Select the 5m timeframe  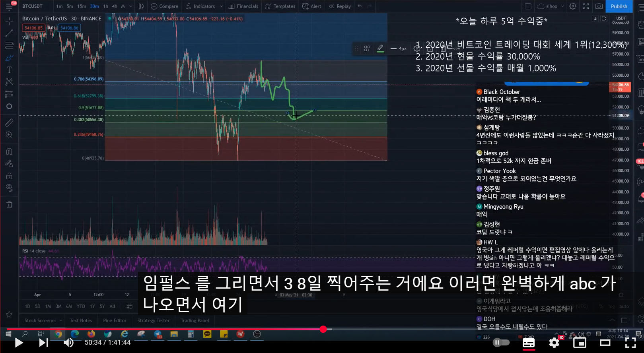[70, 6]
